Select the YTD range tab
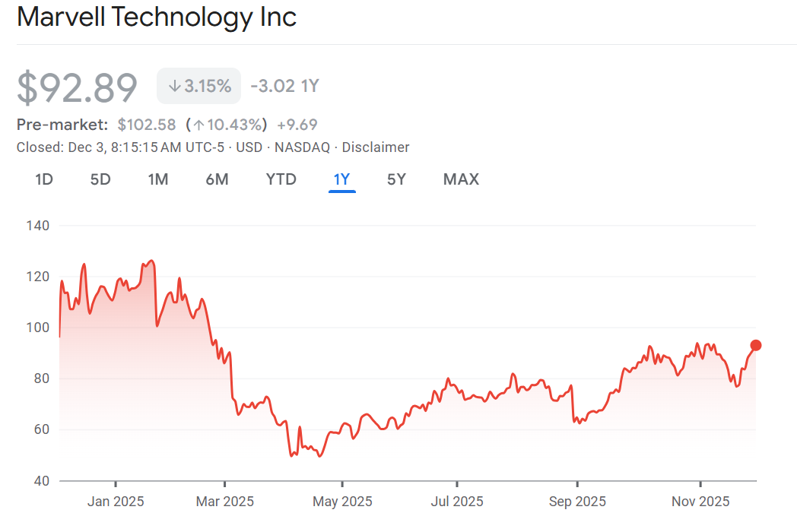797x532 pixels. coord(281,179)
